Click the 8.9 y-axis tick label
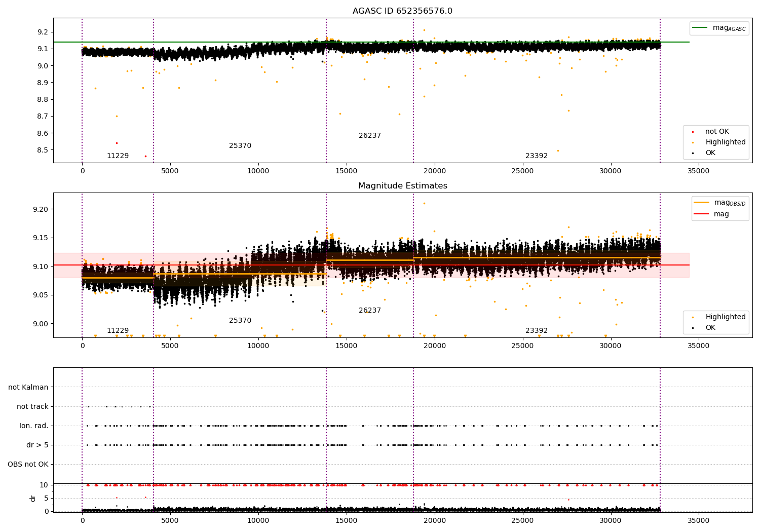760x532 pixels. click(x=43, y=83)
